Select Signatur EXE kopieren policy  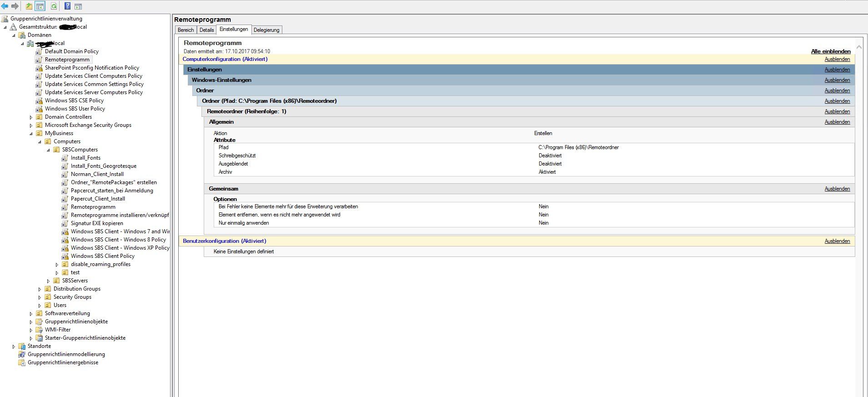click(x=97, y=223)
